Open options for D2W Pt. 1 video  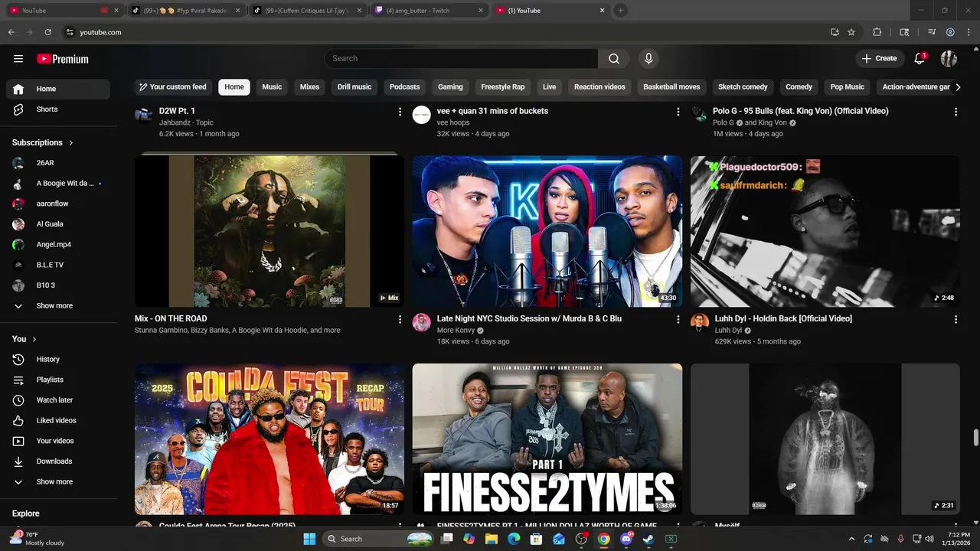[400, 112]
